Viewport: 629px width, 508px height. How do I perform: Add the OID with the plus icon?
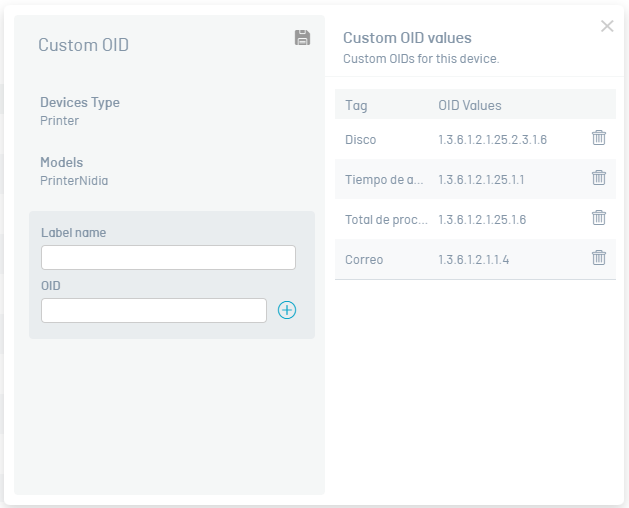pos(287,310)
